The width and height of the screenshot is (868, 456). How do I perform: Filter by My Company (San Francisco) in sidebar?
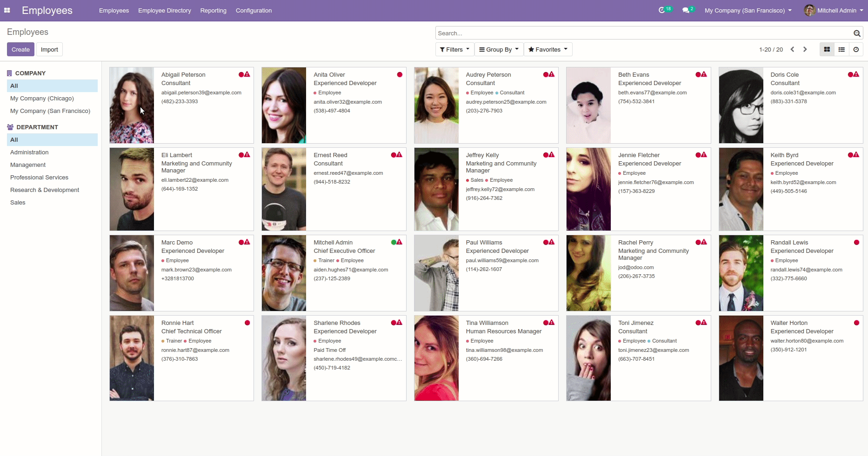(52, 111)
